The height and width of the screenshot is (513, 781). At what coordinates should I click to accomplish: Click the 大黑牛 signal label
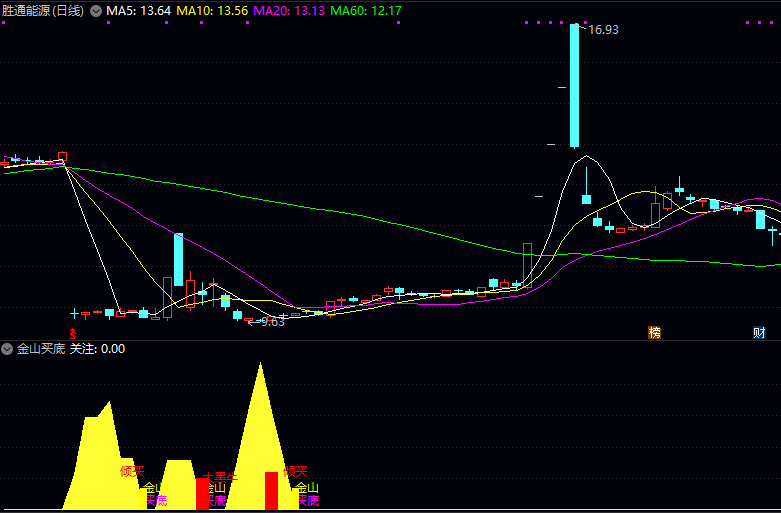[x=220, y=476]
